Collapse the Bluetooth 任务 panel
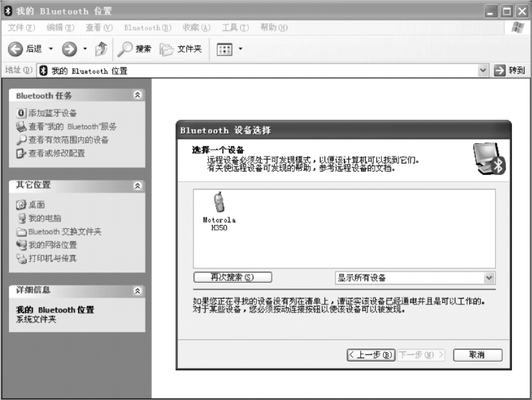The width and height of the screenshot is (532, 400). [137, 95]
